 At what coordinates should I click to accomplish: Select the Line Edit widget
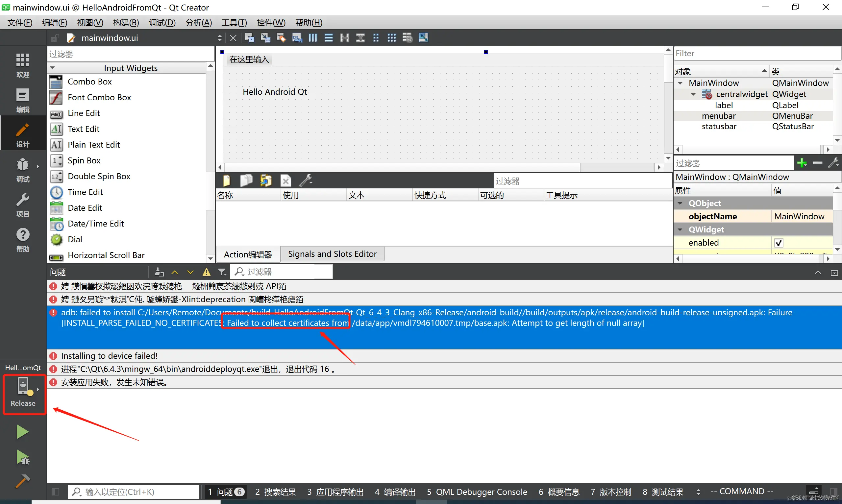tap(84, 113)
